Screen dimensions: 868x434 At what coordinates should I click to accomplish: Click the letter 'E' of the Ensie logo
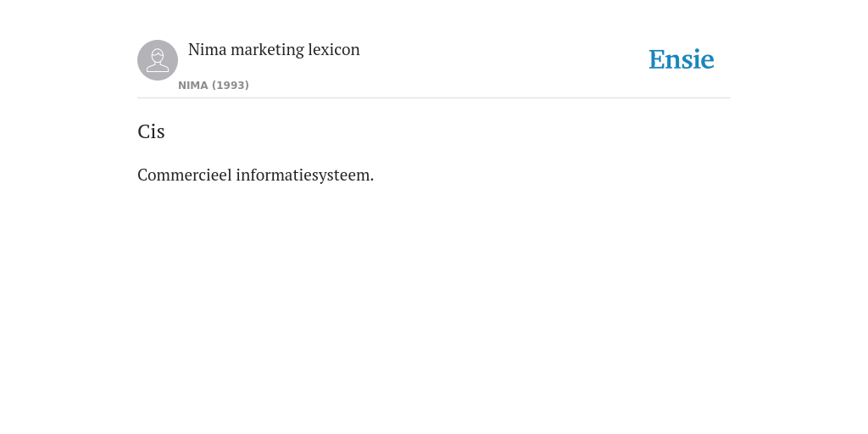click(657, 60)
